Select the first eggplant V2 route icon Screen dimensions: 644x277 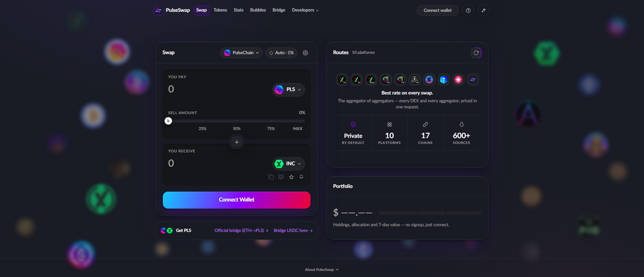(x=386, y=80)
